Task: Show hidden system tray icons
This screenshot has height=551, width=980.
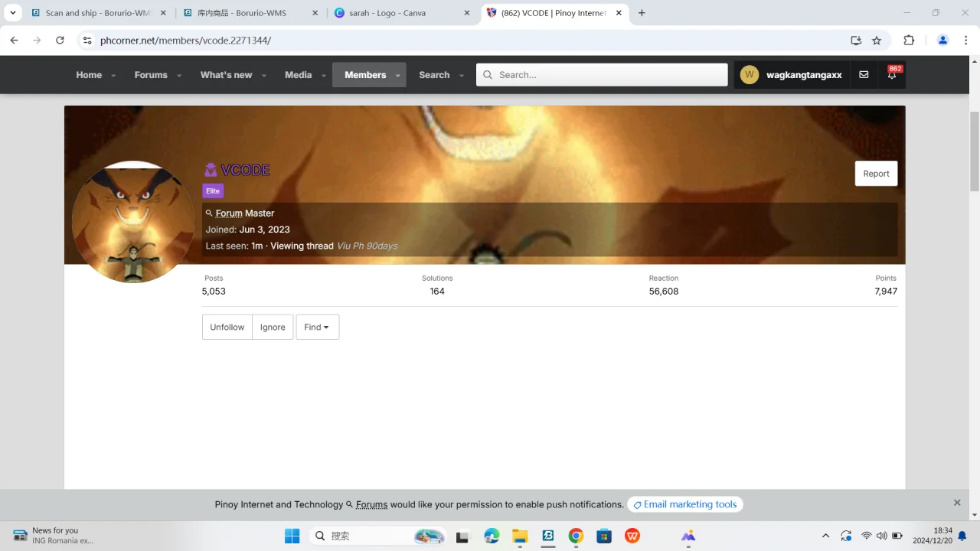Action: (825, 536)
